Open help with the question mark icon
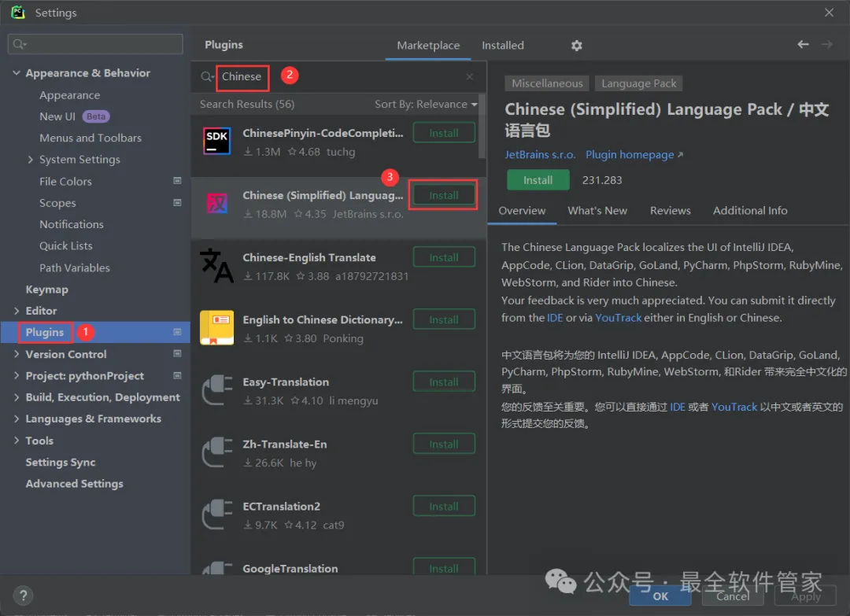This screenshot has width=850, height=616. pos(24,596)
